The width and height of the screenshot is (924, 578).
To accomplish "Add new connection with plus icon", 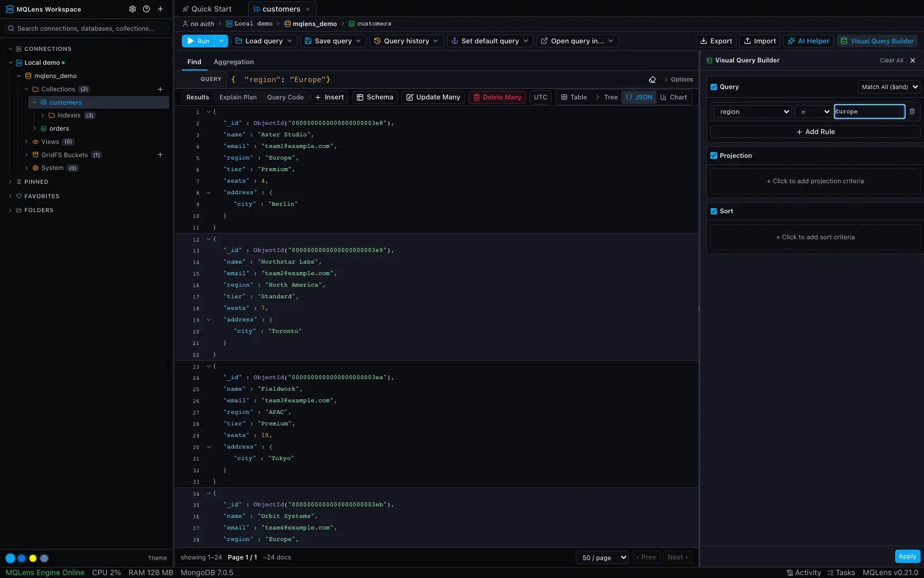I will click(x=160, y=9).
